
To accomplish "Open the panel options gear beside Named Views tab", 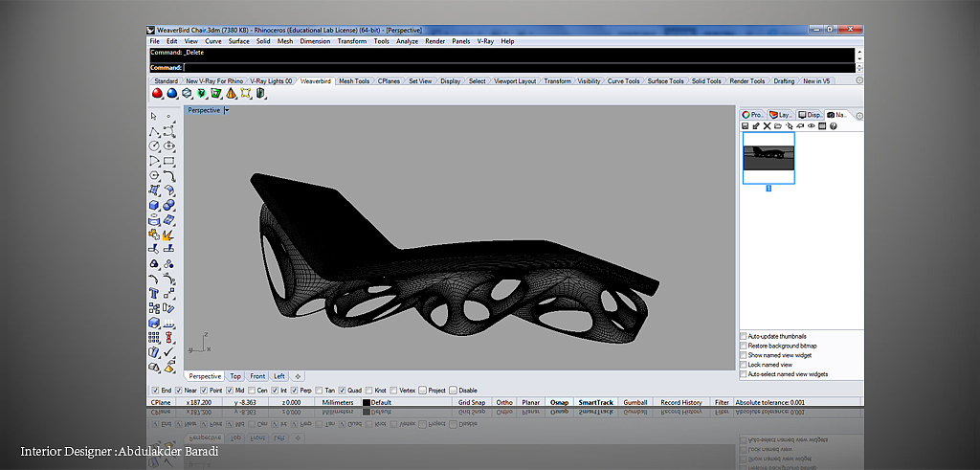I will (858, 116).
